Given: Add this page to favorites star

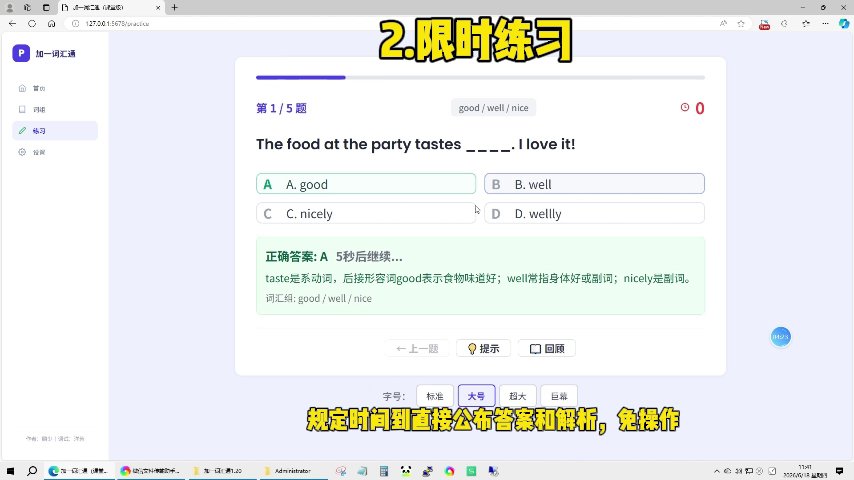Looking at the screenshot, I should coord(741,23).
